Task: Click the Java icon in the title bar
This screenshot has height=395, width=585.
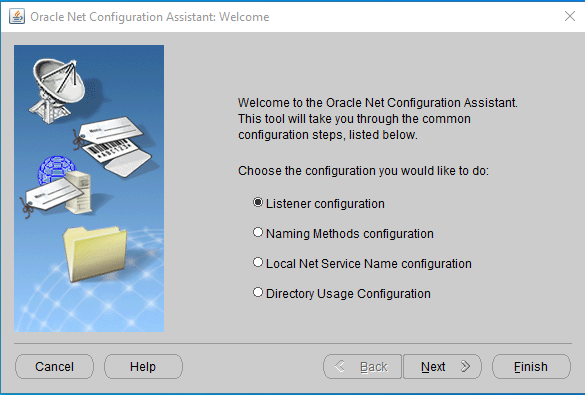Action: pyautogui.click(x=17, y=17)
